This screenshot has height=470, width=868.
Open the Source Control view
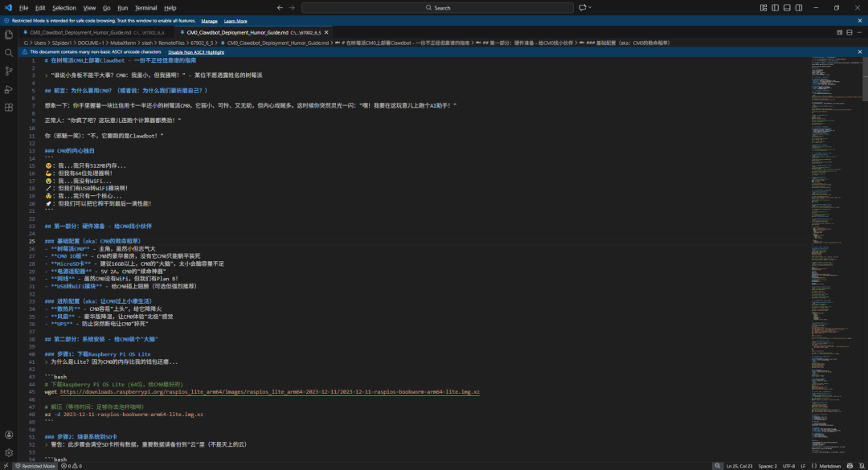[x=9, y=71]
